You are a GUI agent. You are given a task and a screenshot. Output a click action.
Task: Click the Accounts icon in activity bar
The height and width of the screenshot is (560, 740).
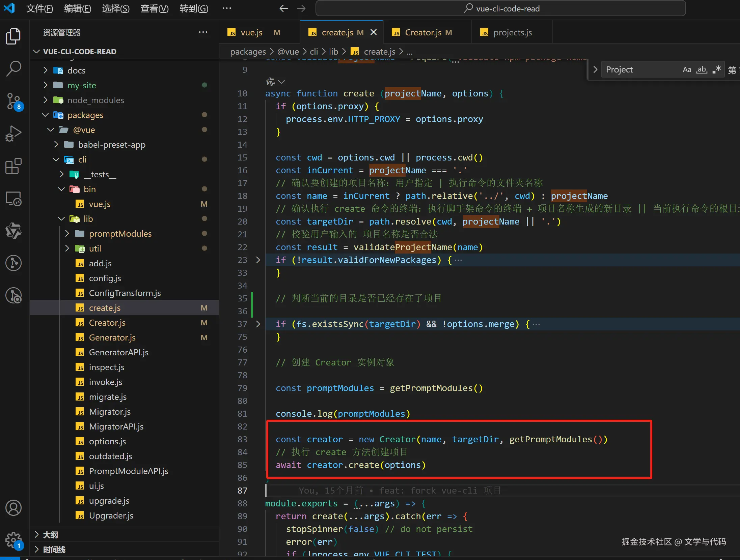[x=13, y=508]
